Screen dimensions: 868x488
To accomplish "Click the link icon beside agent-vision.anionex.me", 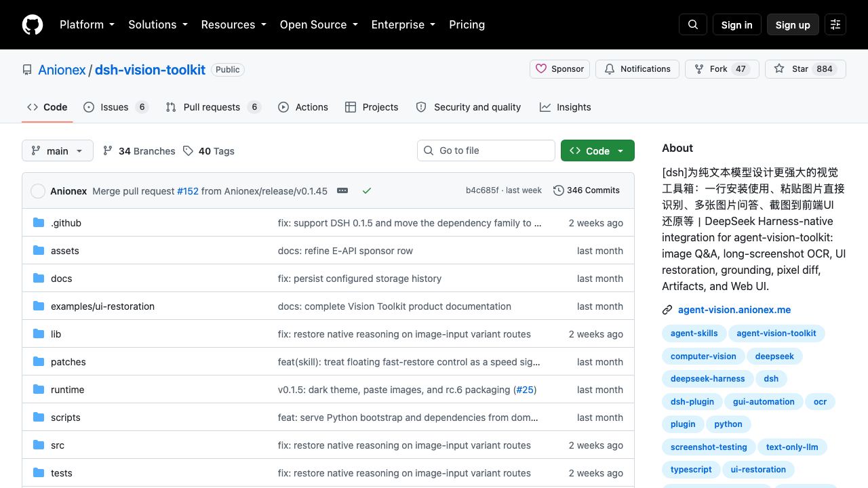I will (667, 310).
